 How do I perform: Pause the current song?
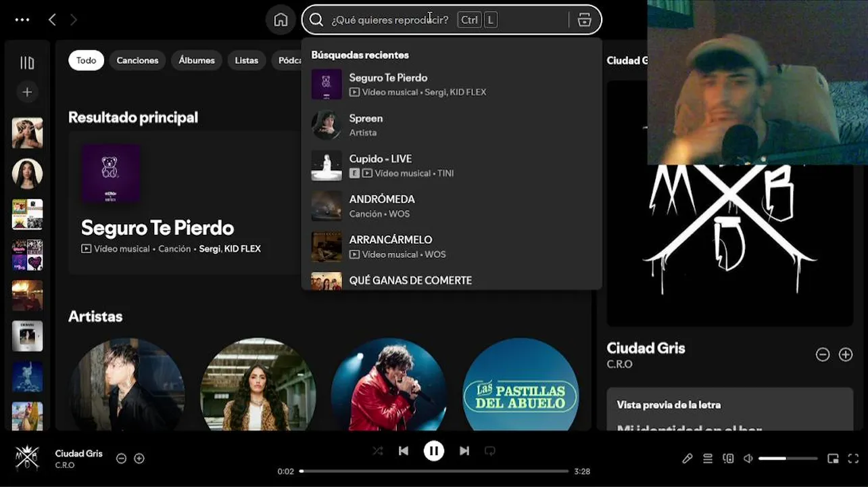[434, 450]
